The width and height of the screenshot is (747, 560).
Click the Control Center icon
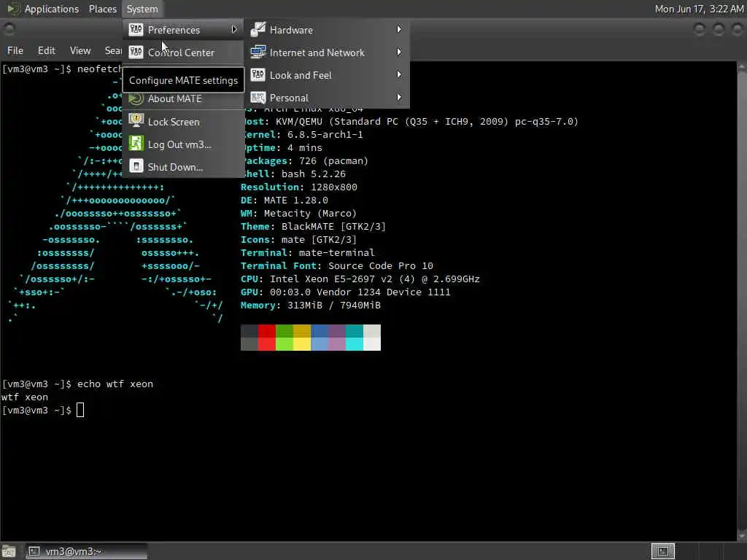tap(136, 52)
